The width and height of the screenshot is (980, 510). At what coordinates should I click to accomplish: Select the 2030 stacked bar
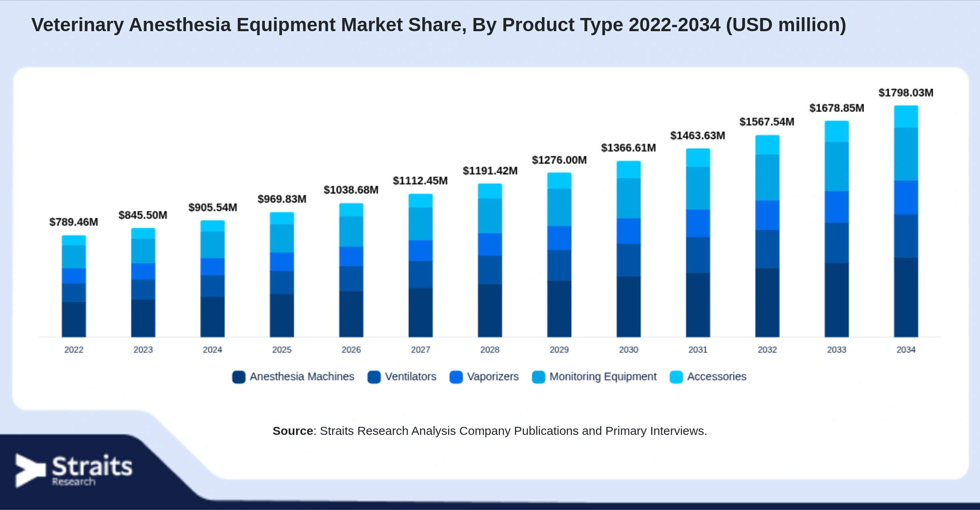click(x=628, y=249)
